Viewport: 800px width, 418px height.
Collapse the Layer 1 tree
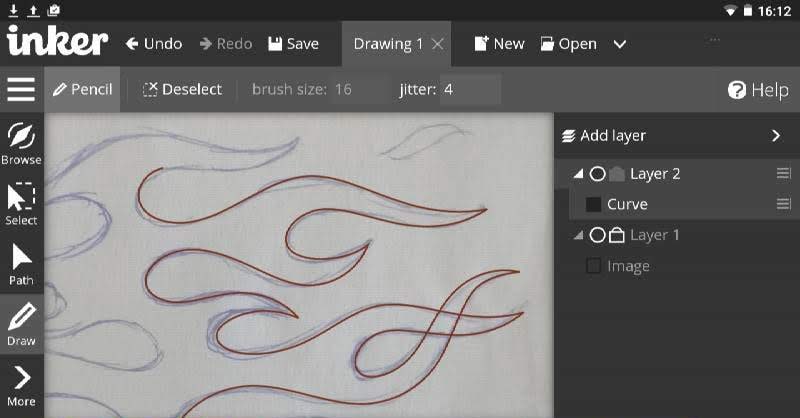click(578, 235)
